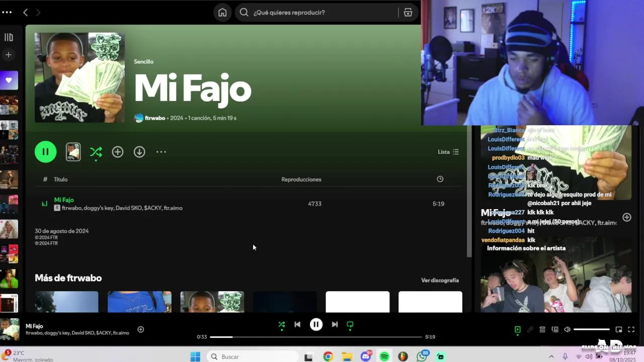Open Discord from taskbar
This screenshot has width=644, height=362.
pos(366,356)
